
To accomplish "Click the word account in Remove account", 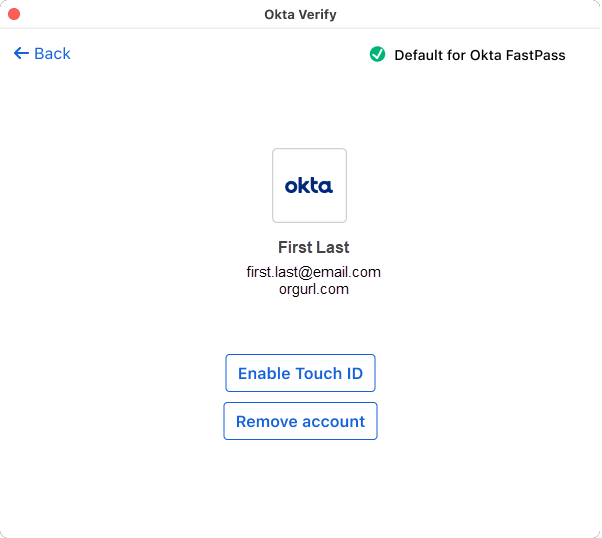I will click(333, 422).
